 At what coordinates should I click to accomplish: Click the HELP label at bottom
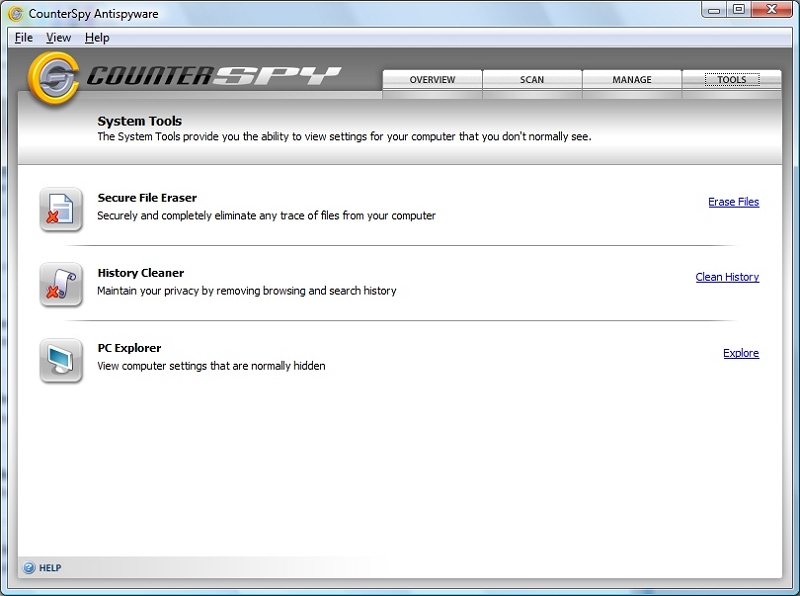[x=50, y=568]
